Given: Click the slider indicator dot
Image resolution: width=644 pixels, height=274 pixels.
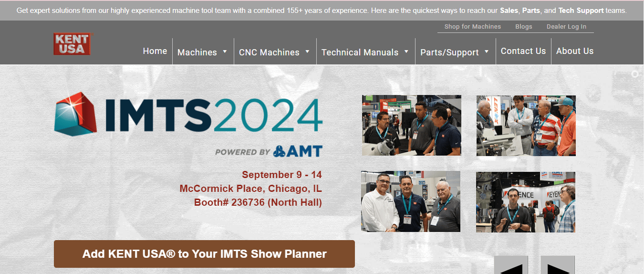Looking at the screenshot, I should click(x=635, y=74).
